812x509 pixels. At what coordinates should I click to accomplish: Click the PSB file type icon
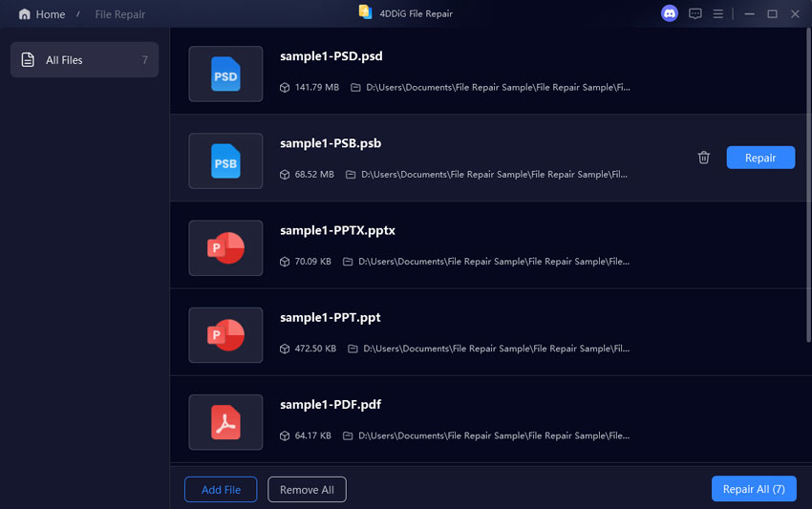coord(225,161)
